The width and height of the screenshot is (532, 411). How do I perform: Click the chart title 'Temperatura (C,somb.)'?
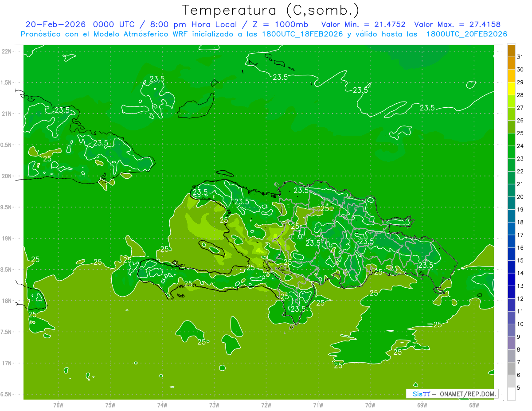270,10
